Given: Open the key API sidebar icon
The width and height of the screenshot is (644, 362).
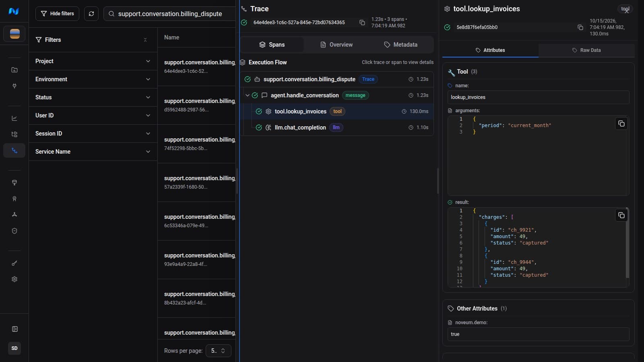Looking at the screenshot, I should (14, 263).
